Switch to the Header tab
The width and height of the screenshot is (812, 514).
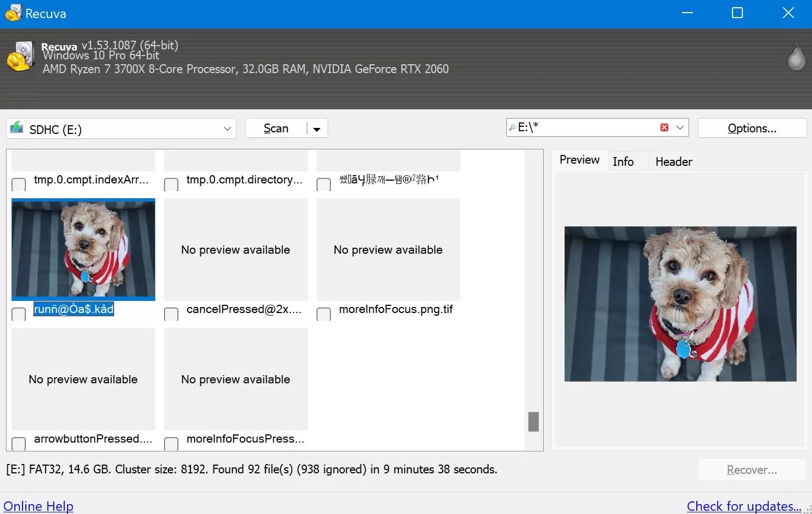click(673, 161)
